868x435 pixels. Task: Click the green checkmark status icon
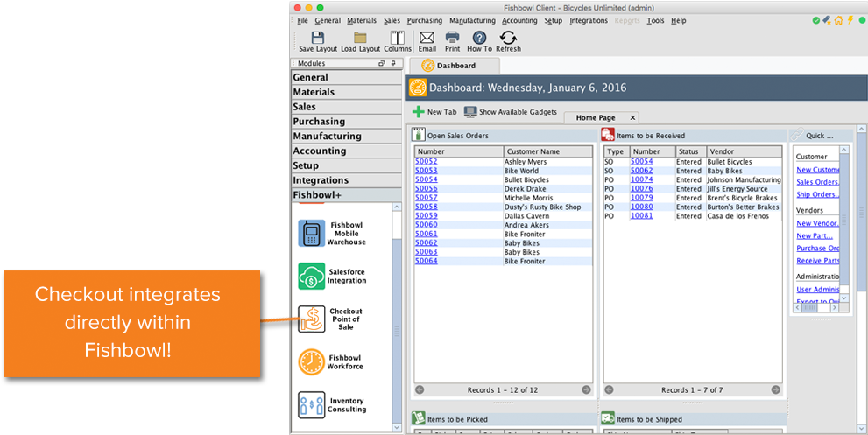pyautogui.click(x=816, y=20)
